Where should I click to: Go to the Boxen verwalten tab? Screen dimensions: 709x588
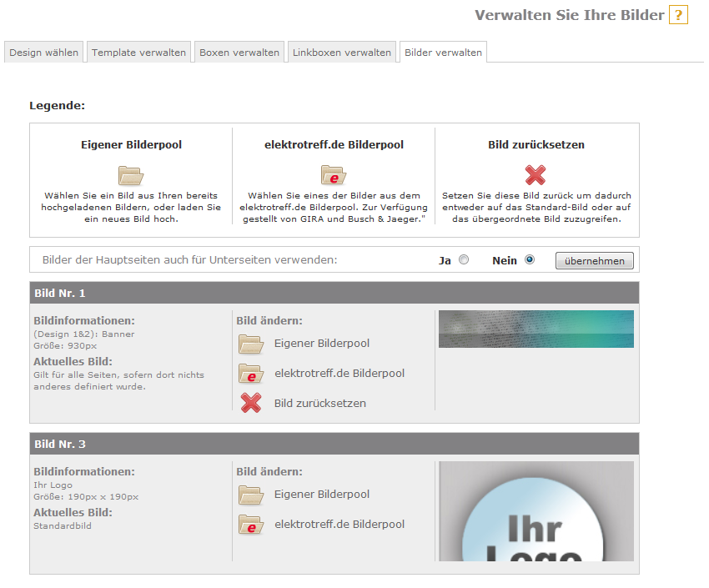point(239,53)
